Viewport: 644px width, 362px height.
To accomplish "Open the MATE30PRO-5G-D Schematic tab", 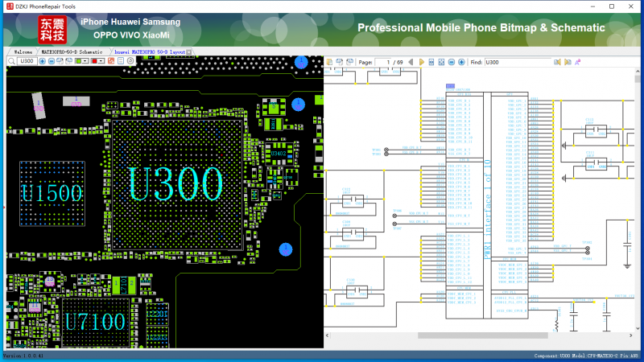I will coord(72,52).
